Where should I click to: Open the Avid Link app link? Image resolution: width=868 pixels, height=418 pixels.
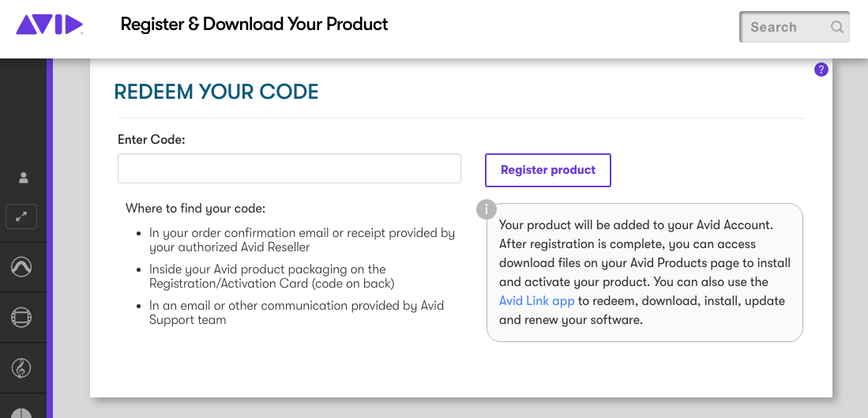(x=536, y=301)
